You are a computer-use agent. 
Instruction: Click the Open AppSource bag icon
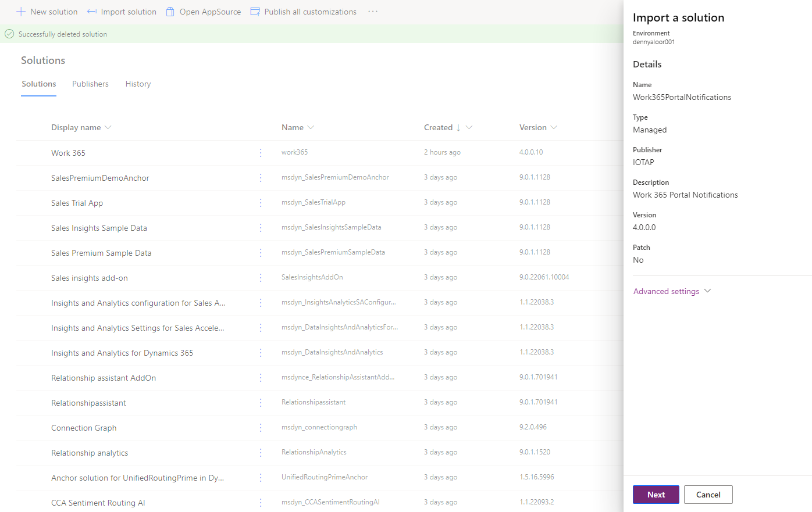[170, 12]
